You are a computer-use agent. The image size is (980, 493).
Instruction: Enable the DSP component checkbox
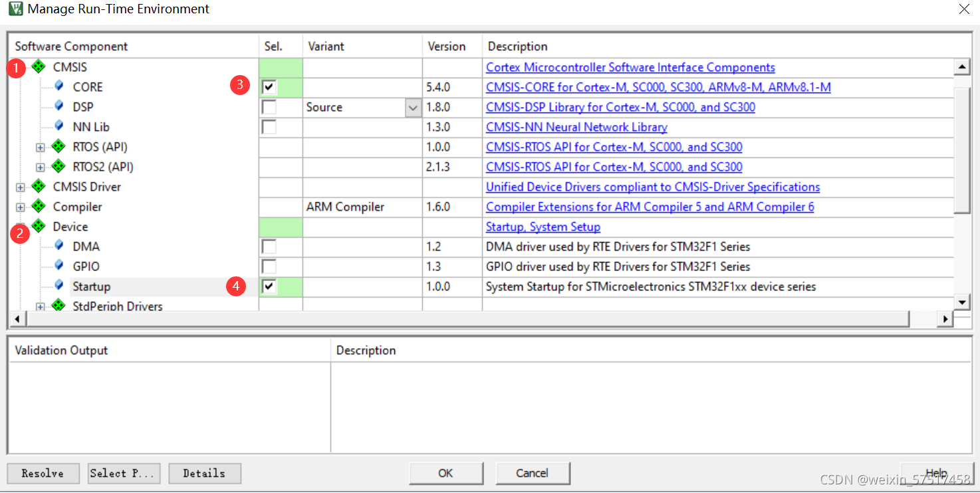[x=269, y=107]
